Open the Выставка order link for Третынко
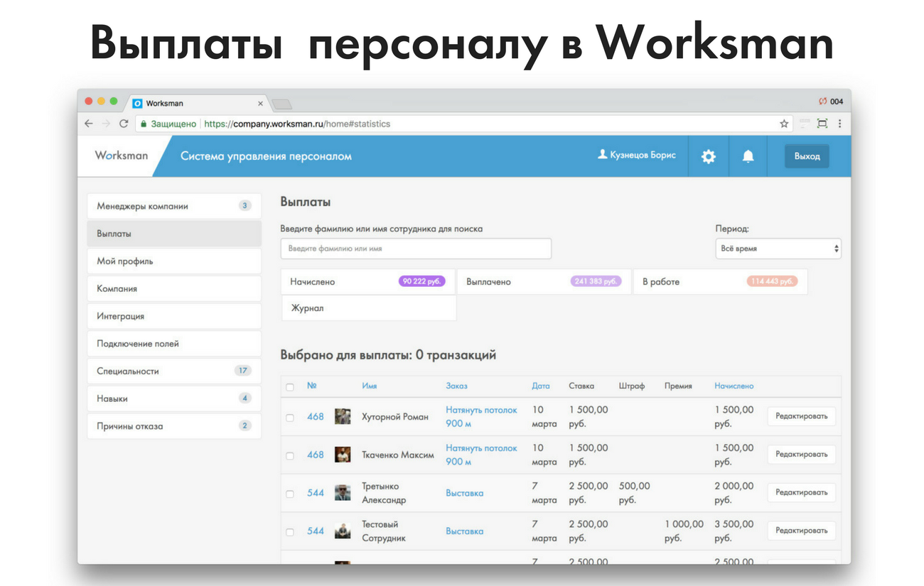 click(464, 493)
